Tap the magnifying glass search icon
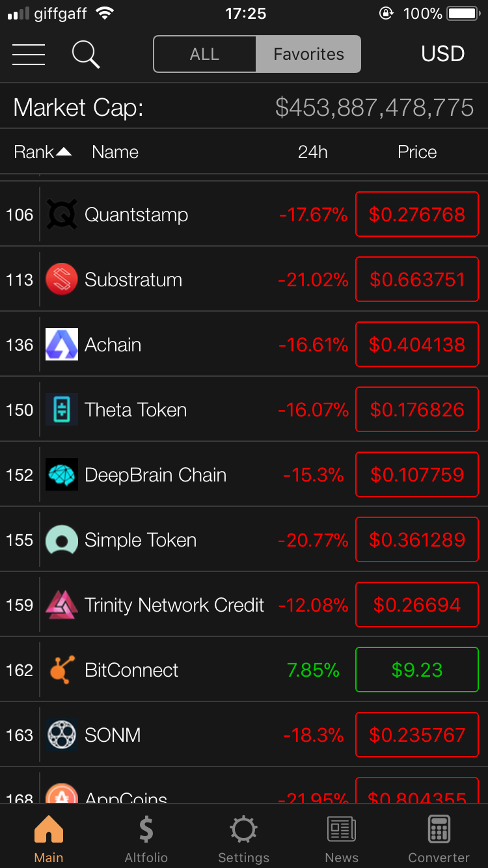The height and width of the screenshot is (868, 488). 85,54
